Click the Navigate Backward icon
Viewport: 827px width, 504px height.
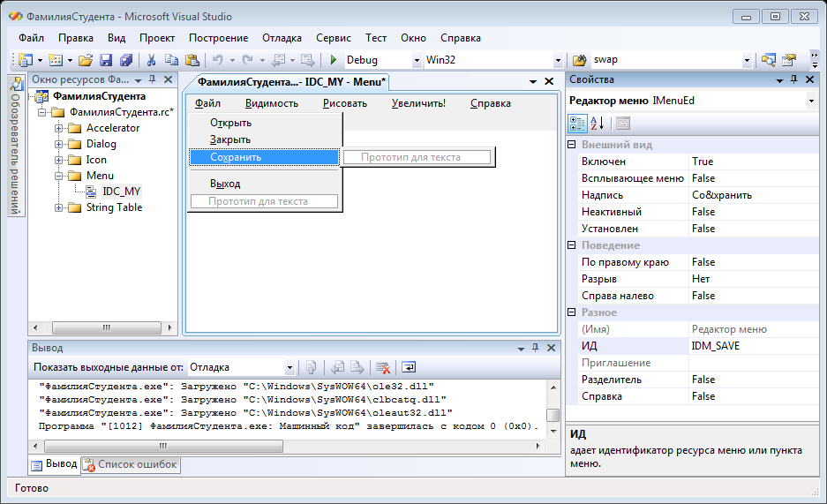pyautogui.click(x=278, y=60)
